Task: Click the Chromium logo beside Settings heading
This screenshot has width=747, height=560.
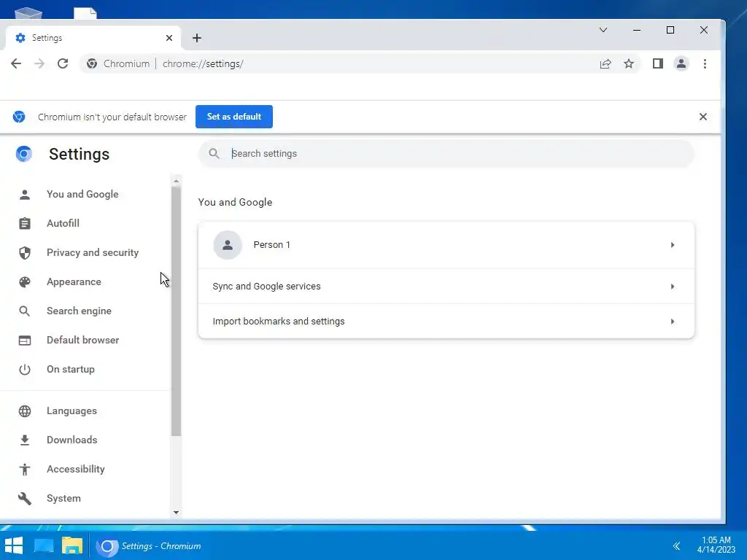Action: click(x=24, y=154)
